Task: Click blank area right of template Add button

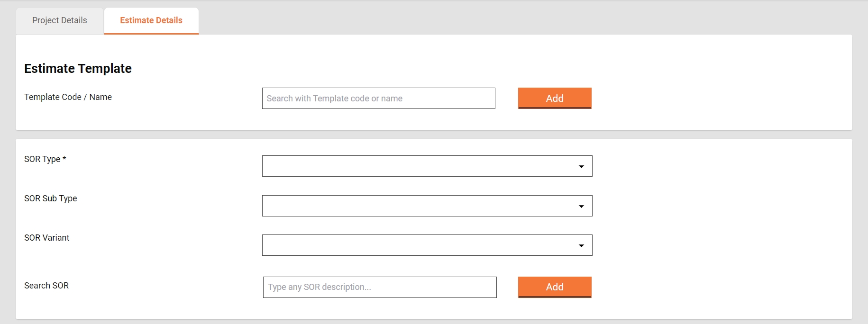Action: tap(711, 99)
